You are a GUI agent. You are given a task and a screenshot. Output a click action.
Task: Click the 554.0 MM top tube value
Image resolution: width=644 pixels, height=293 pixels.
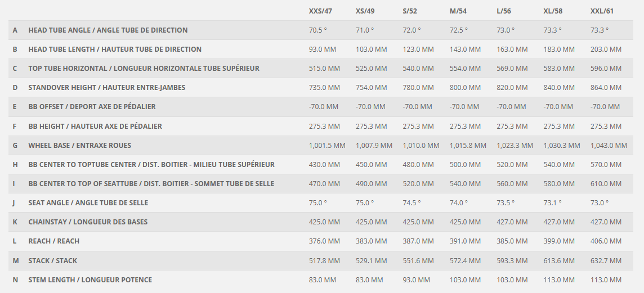465,69
